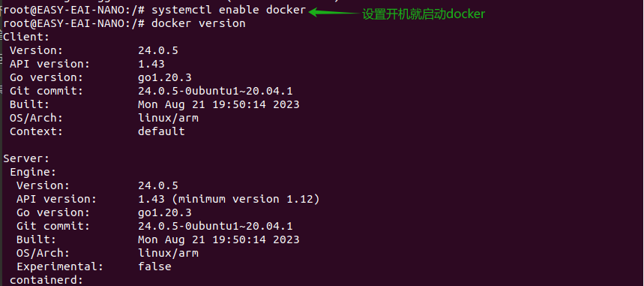Click the green Chinese docker annotation text

click(424, 14)
